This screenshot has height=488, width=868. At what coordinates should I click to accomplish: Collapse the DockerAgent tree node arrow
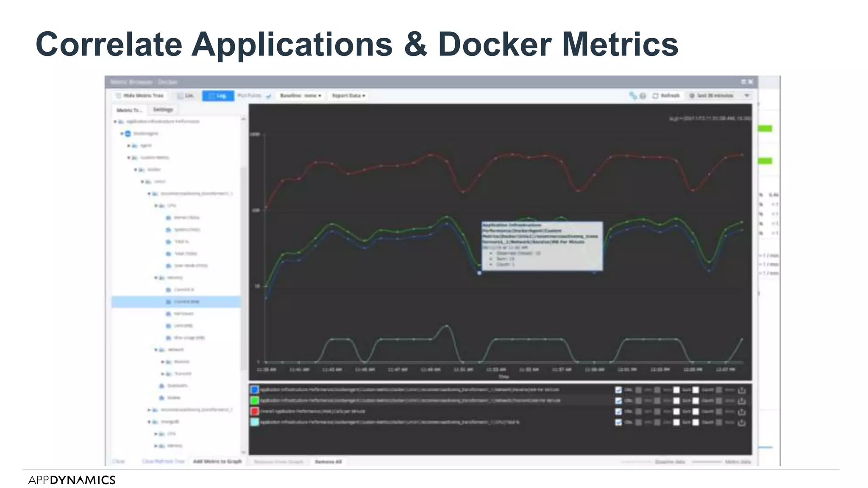(x=122, y=133)
